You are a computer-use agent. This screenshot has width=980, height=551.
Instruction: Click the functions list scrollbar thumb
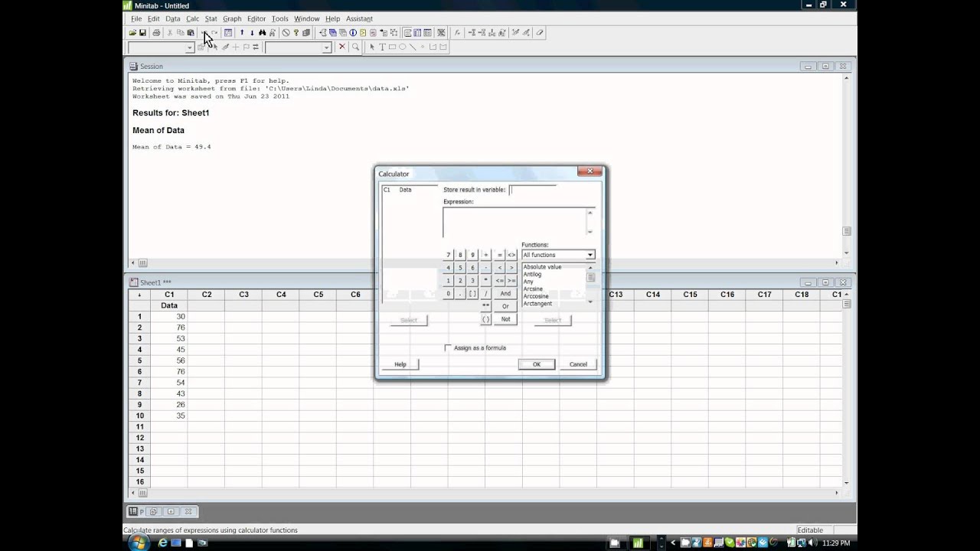pos(590,278)
